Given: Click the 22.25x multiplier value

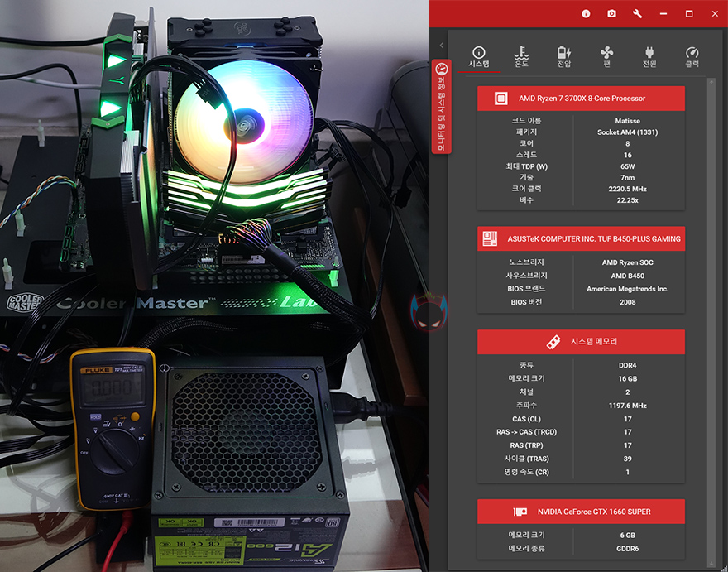Looking at the screenshot, I should coord(628,200).
